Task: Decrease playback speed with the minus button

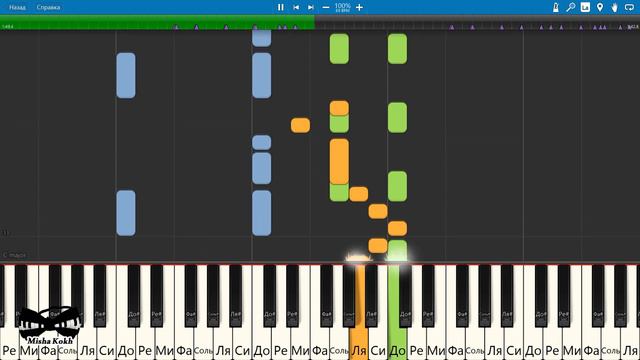Action: (326, 7)
